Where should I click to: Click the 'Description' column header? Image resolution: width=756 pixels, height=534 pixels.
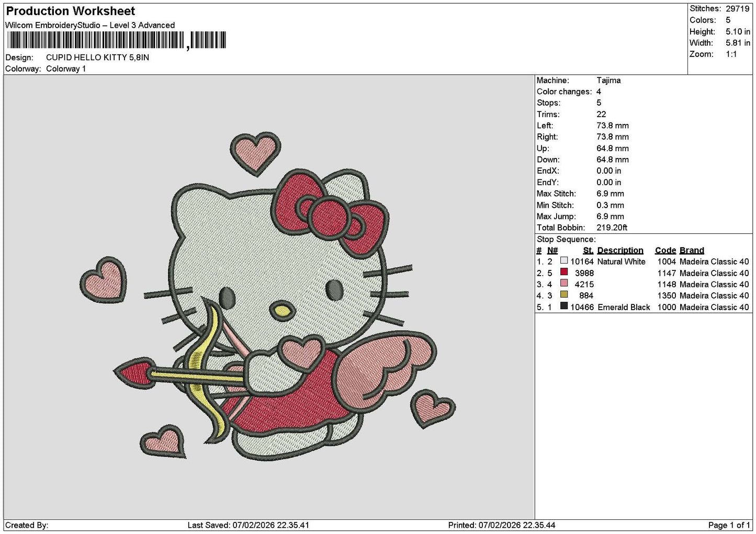point(620,251)
